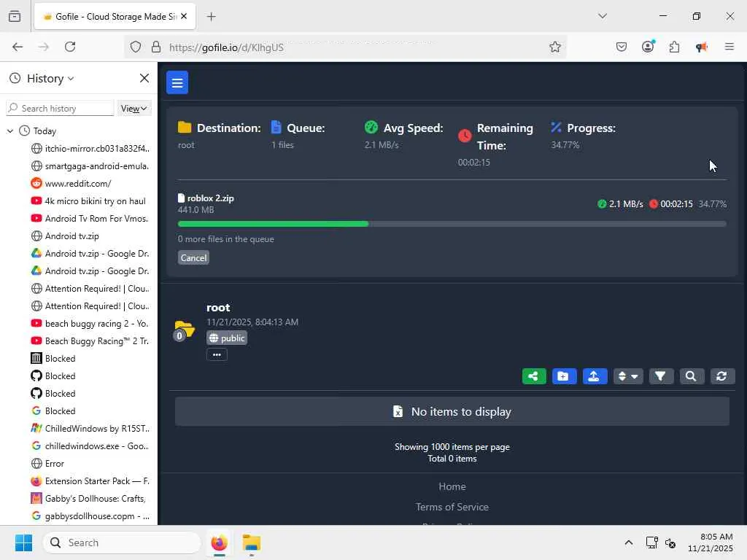The image size is (747, 560).
Task: Open the Terms of Service link
Action: coord(452,507)
